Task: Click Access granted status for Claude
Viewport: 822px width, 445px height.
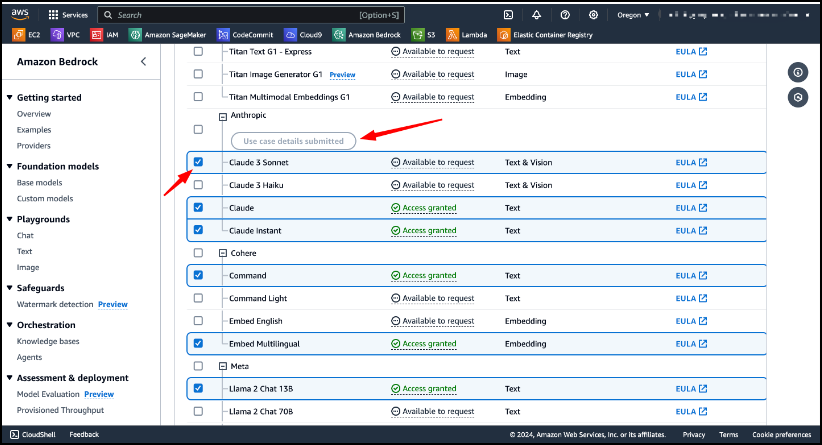Action: (x=424, y=208)
